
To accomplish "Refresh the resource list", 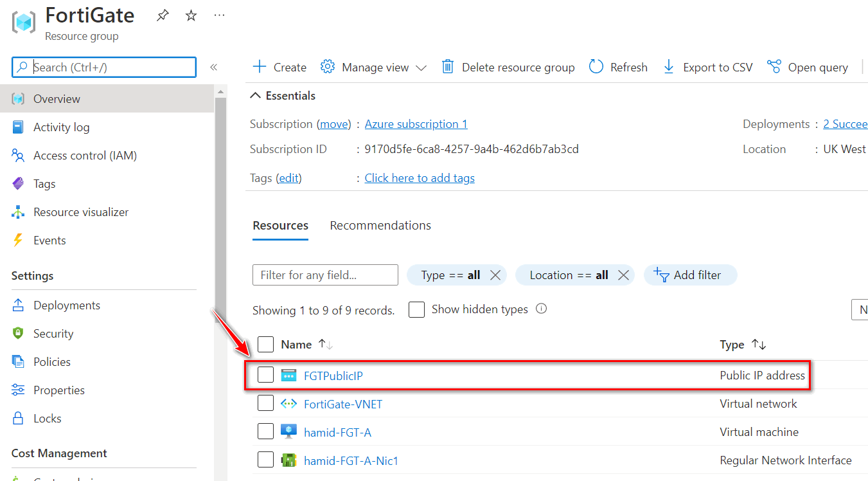I will (x=619, y=68).
